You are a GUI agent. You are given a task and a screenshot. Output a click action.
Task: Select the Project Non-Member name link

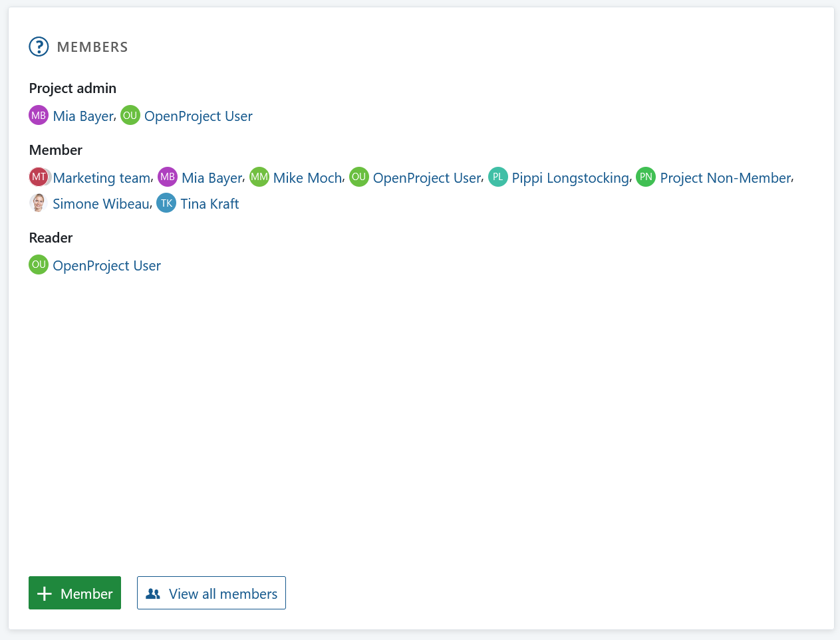click(x=725, y=178)
